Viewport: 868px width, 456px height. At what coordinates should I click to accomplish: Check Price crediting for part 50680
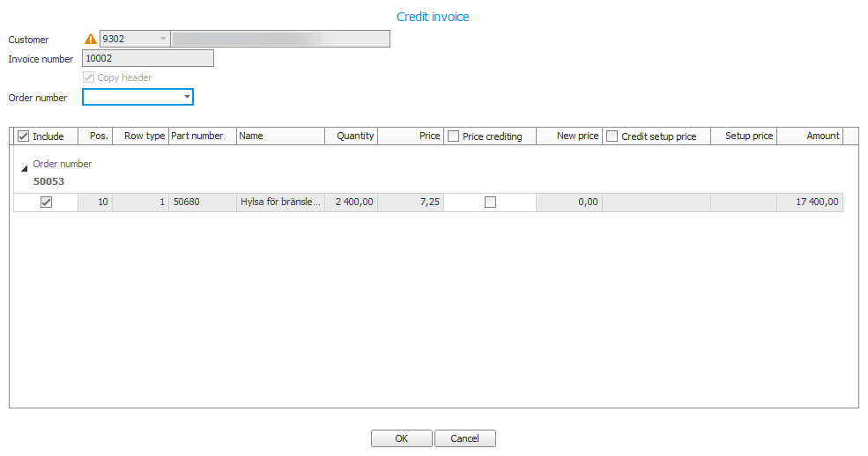[490, 202]
